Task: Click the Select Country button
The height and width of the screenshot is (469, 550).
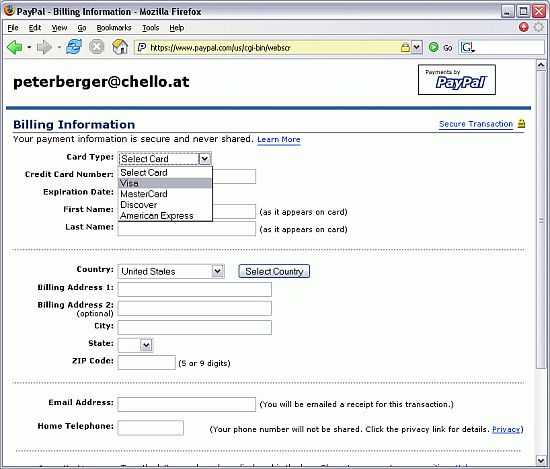Action: pos(274,271)
